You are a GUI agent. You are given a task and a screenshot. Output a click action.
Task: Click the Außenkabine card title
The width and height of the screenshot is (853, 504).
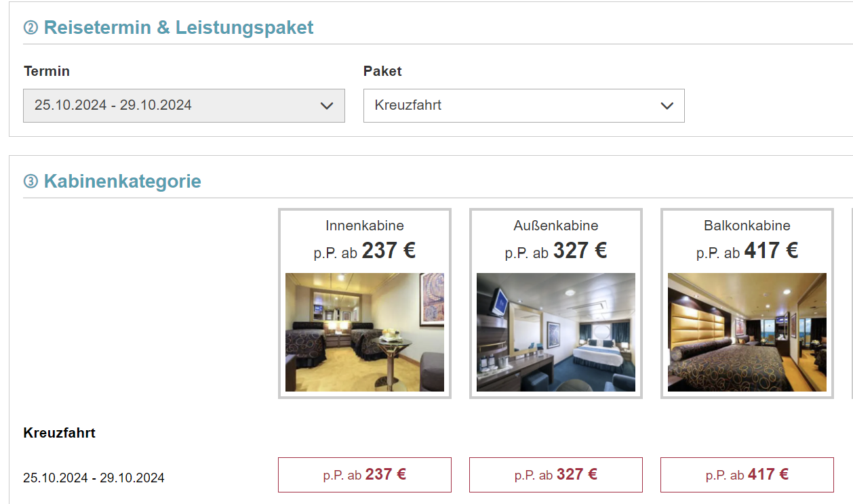[556, 226]
